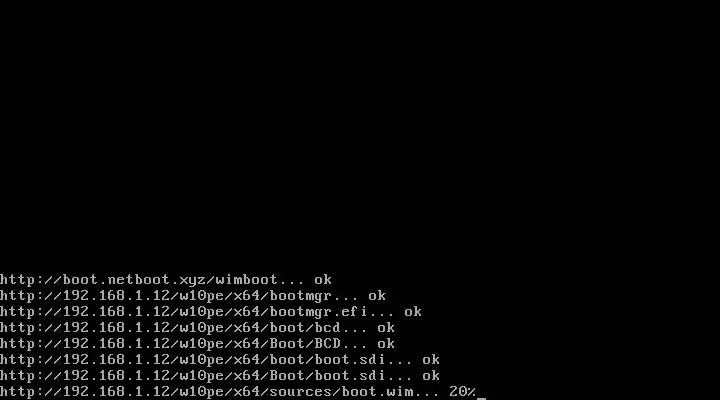Click ok after capitalized Boot/boot.sdi
This screenshot has height=400, width=720.
(x=431, y=376)
